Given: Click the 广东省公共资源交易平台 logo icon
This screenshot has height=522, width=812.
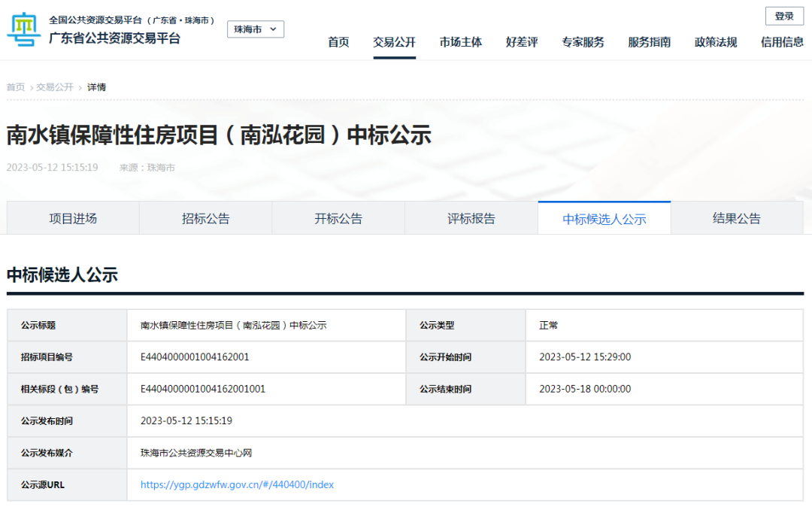Looking at the screenshot, I should [x=23, y=30].
